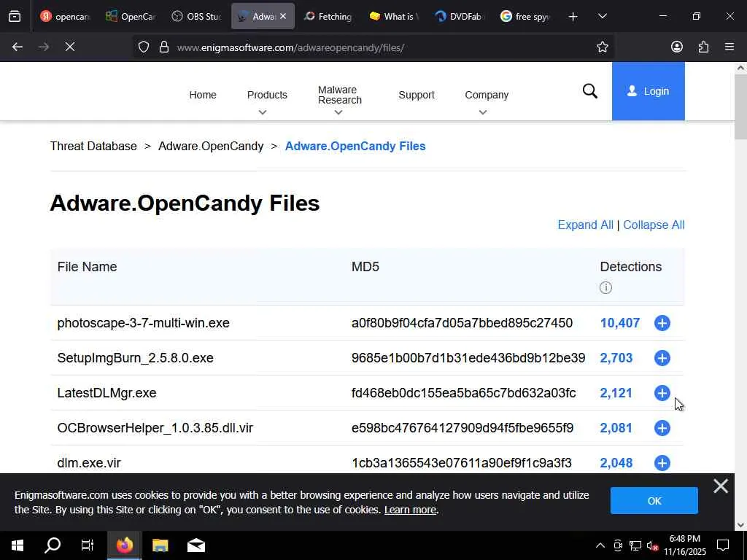Open Firefox View icon at top left
The image size is (747, 560).
15,16
